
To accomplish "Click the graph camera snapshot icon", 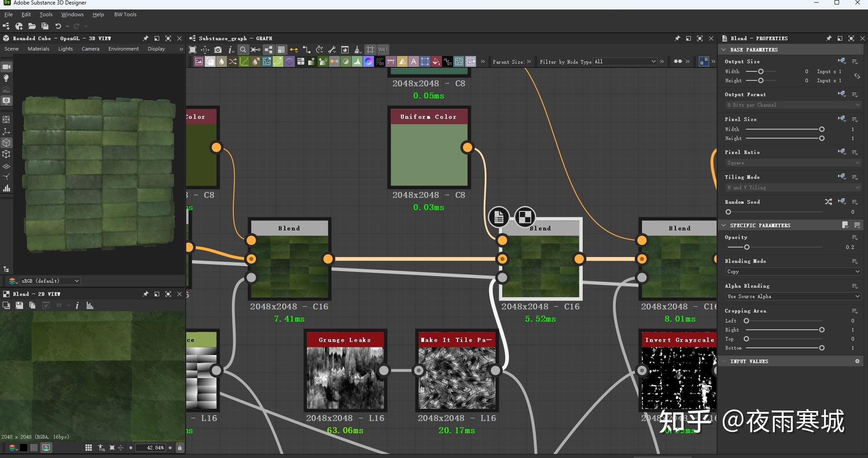I will click(x=218, y=50).
